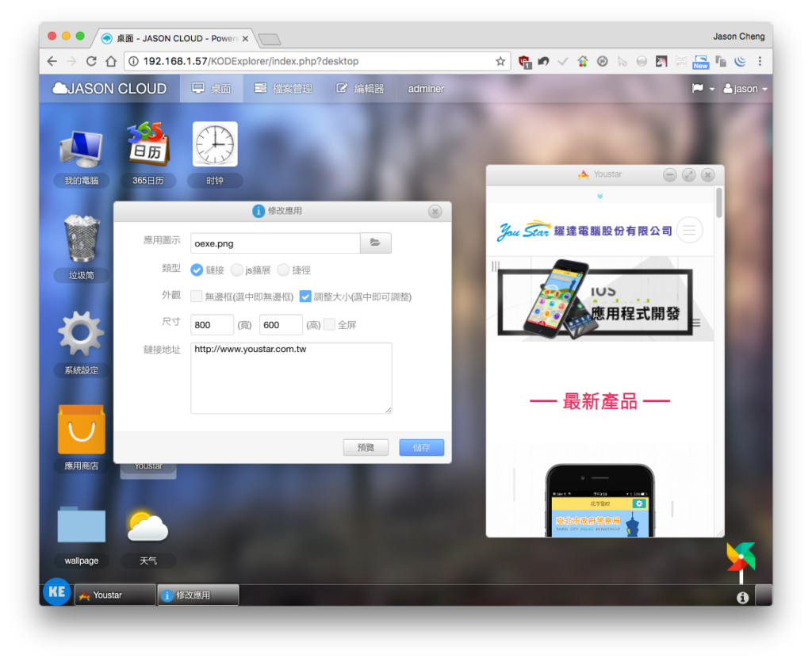
Task: Reload the browser page
Action: (x=92, y=61)
